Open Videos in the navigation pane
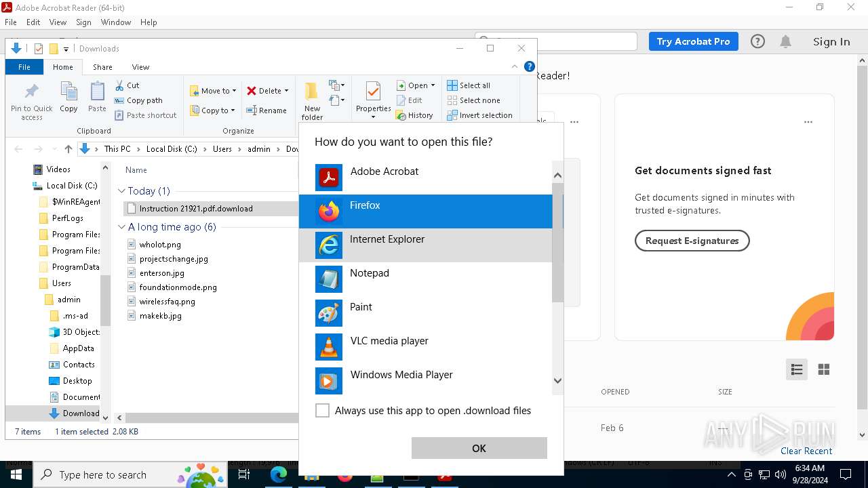 53,169
